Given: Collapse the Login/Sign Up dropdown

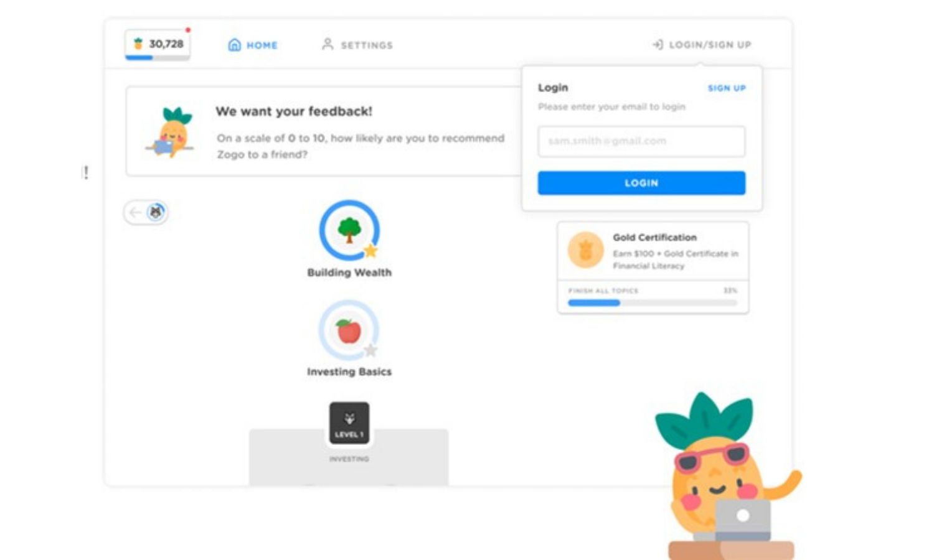Looking at the screenshot, I should pyautogui.click(x=702, y=45).
